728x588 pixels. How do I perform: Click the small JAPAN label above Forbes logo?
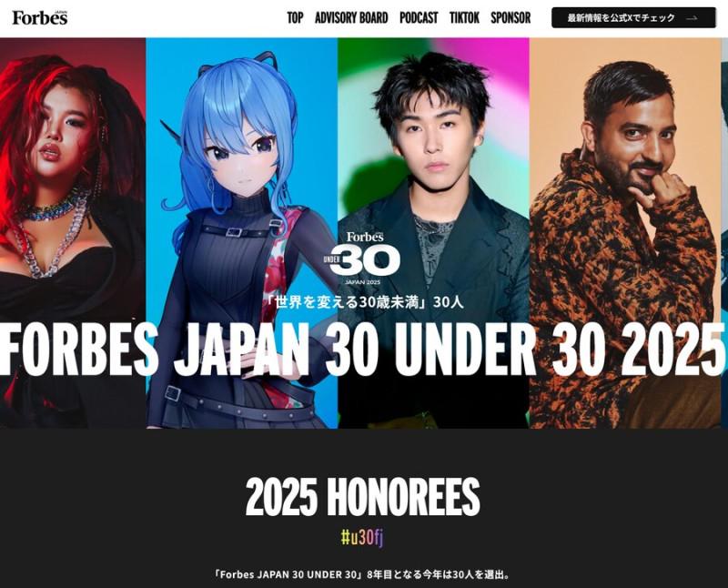60,11
